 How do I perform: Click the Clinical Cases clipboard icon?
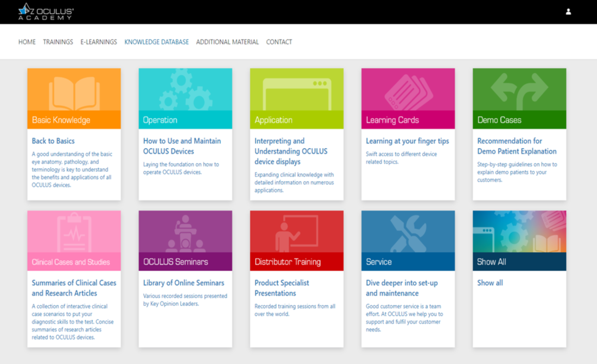[74, 233]
